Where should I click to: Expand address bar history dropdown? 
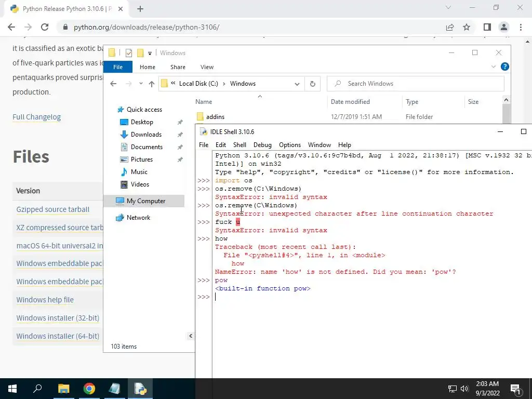point(297,84)
